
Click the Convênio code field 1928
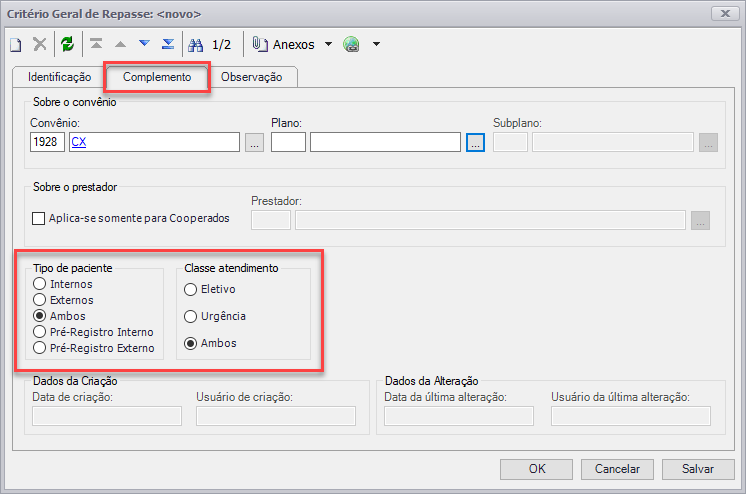click(47, 142)
